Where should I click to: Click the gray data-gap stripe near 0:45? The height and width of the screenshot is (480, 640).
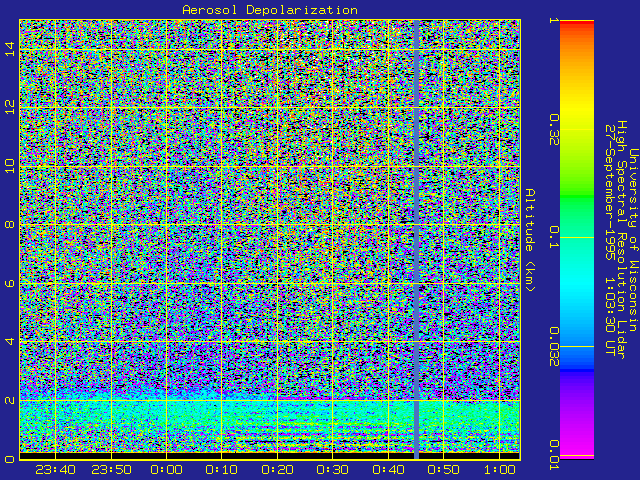click(416, 240)
